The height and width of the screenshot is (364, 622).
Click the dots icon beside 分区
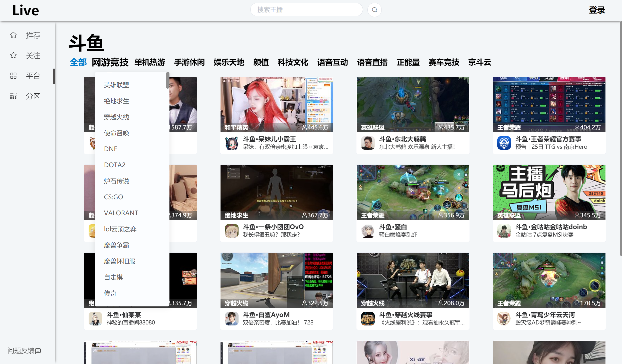[x=13, y=96]
